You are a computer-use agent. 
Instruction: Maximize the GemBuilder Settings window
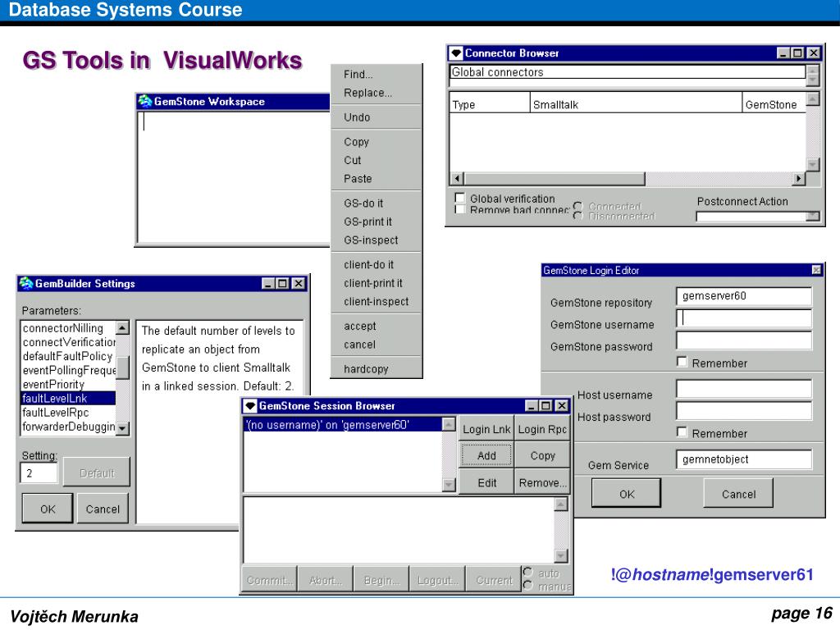tap(283, 283)
